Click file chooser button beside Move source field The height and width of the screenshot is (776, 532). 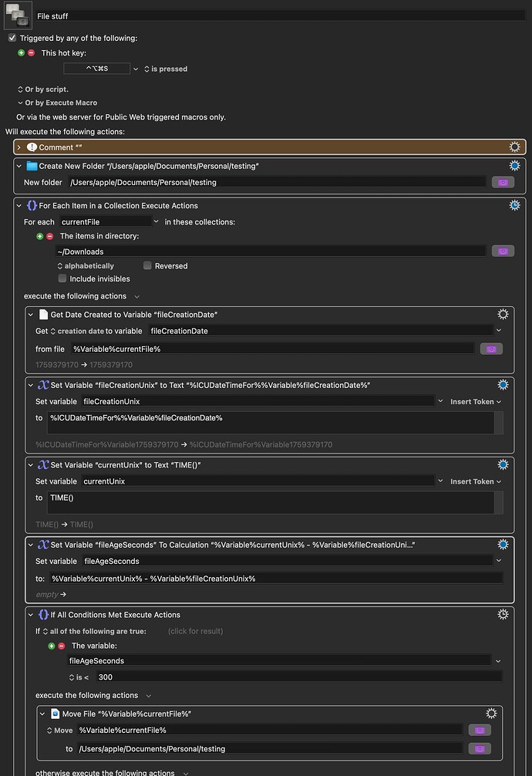click(x=479, y=730)
